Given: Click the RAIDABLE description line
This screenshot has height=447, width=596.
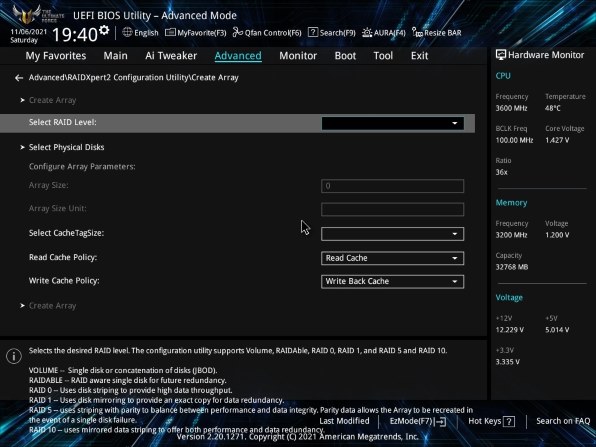Looking at the screenshot, I should (128, 380).
